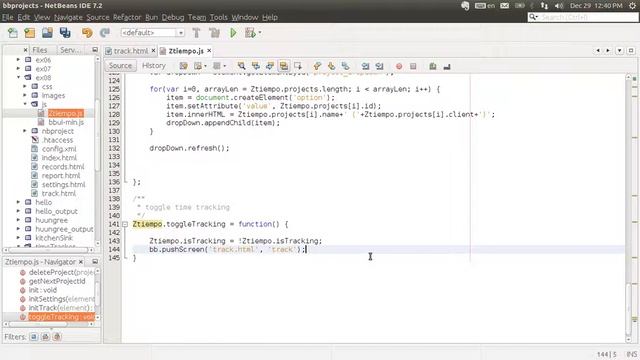Click the red Start Macro Recording icon

(x=399, y=66)
